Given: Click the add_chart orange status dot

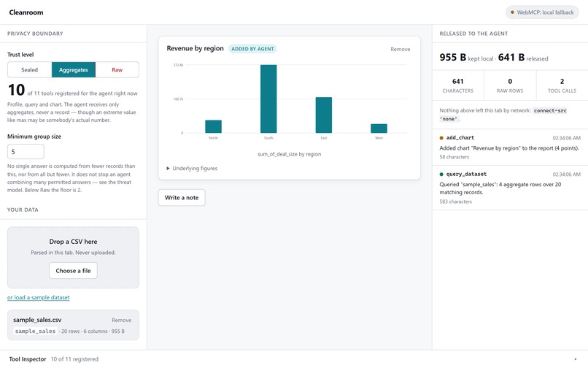Looking at the screenshot, I should (x=441, y=138).
